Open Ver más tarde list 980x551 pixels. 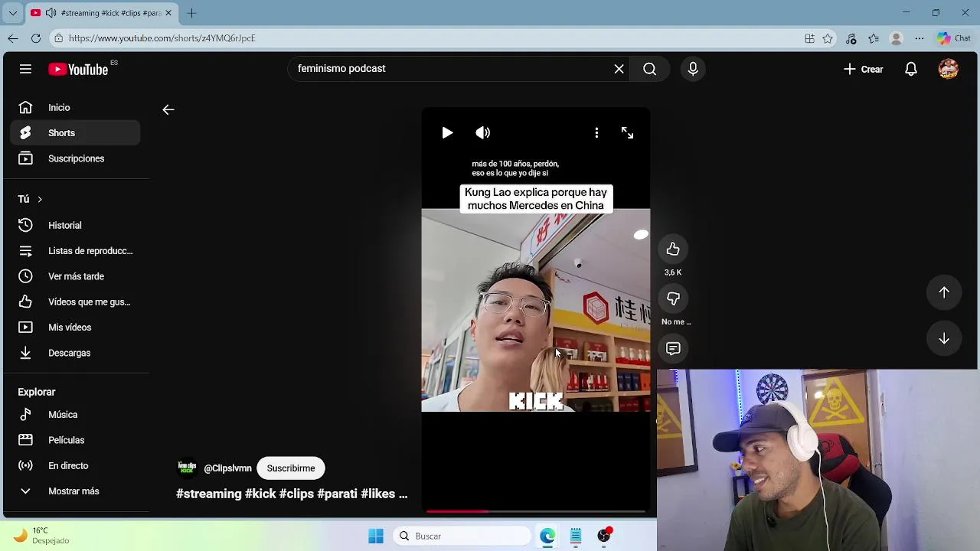[x=75, y=276]
